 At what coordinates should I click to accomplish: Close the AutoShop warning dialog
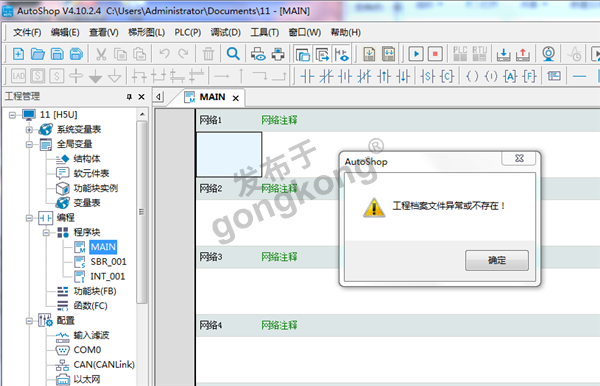coord(519,158)
